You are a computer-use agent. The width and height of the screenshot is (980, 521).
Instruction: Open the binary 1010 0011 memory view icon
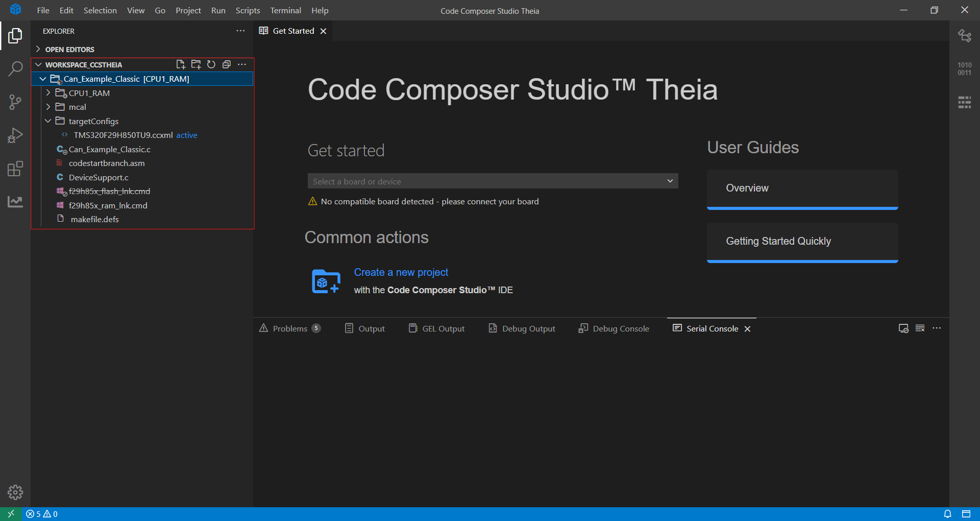[965, 69]
